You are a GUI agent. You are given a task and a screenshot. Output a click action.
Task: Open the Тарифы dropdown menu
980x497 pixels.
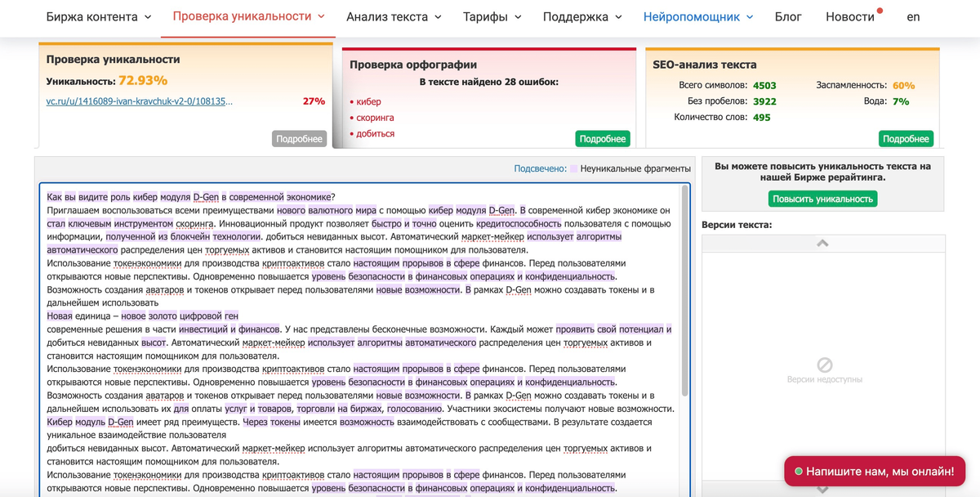click(491, 16)
